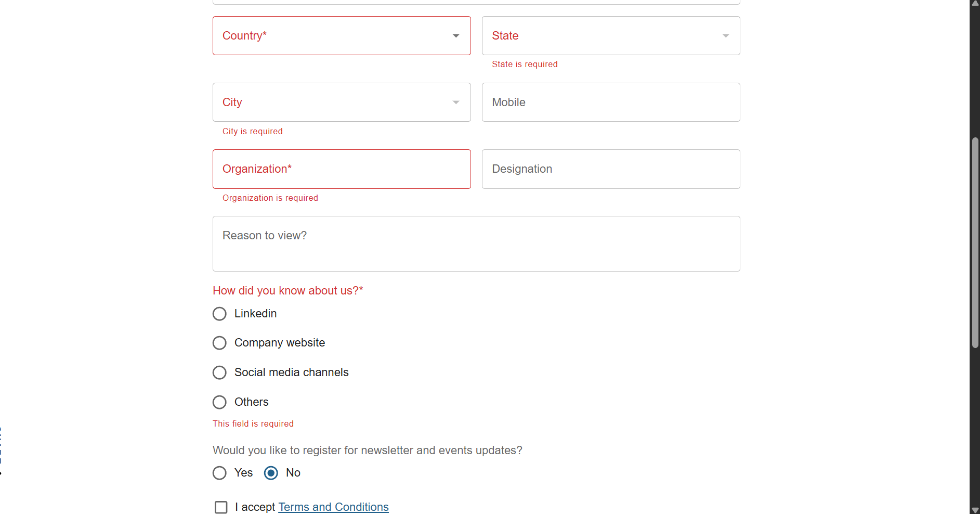Screen dimensions: 980x514
Task: Click the State field label
Action: (505, 36)
